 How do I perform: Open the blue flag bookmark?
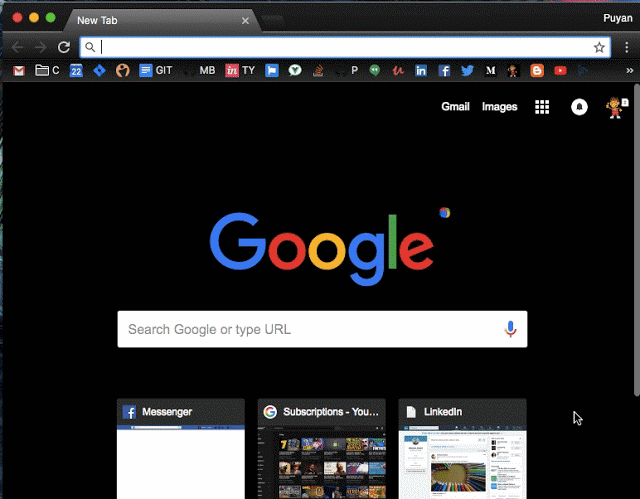pyautogui.click(x=271, y=71)
